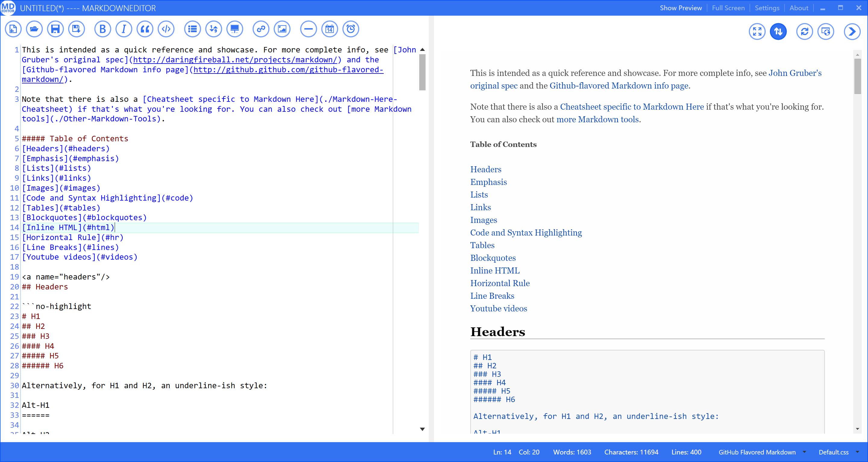The width and height of the screenshot is (868, 462).
Task: Click editor line '[Tables](#tables)'
Action: 61,208
